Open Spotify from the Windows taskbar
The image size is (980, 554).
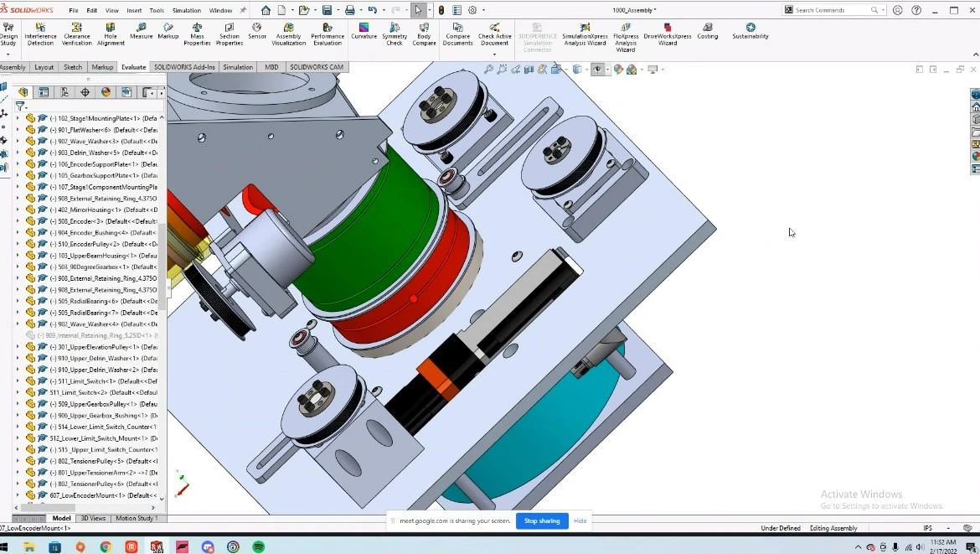coord(258,547)
